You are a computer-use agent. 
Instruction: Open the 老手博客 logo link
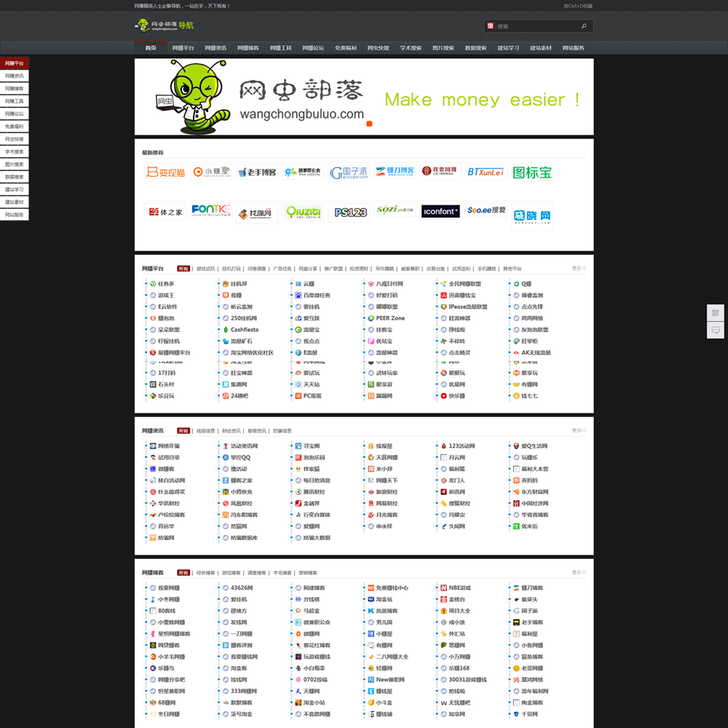pos(257,173)
